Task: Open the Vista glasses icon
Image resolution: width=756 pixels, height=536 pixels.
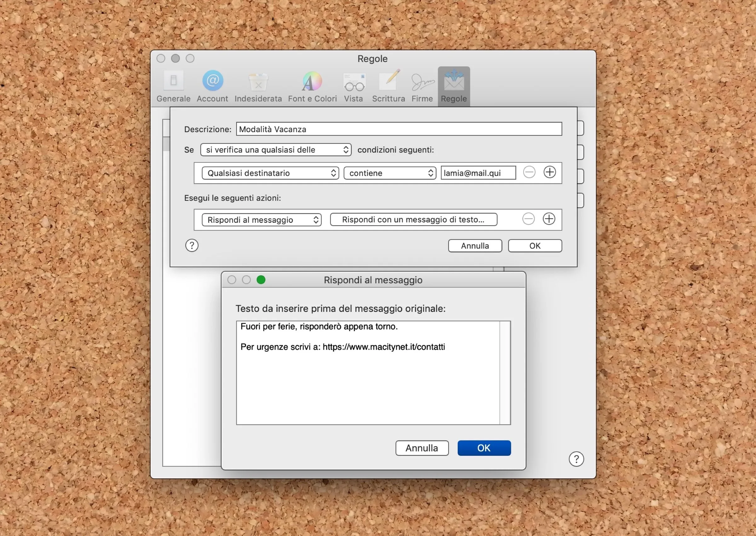Action: pyautogui.click(x=354, y=86)
